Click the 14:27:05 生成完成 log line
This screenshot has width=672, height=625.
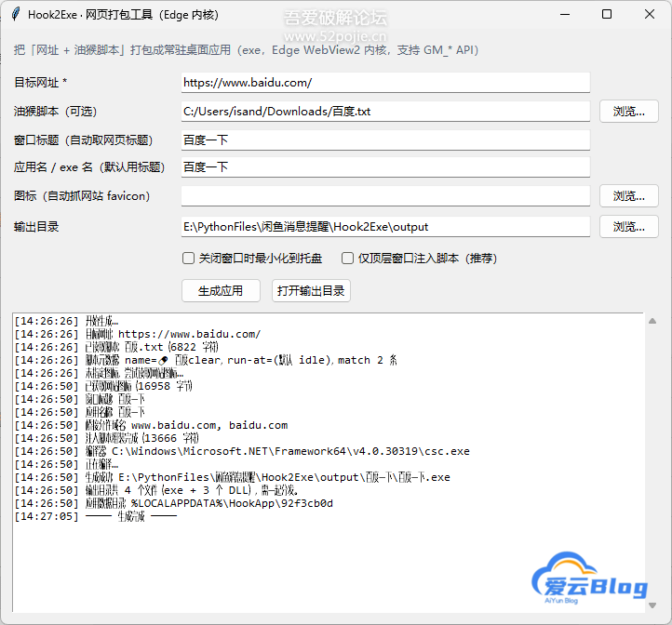[96, 516]
